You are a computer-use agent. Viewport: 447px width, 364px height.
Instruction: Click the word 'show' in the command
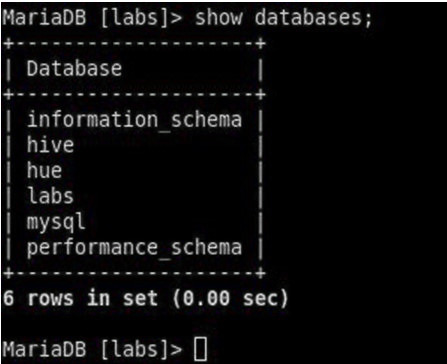218,17
